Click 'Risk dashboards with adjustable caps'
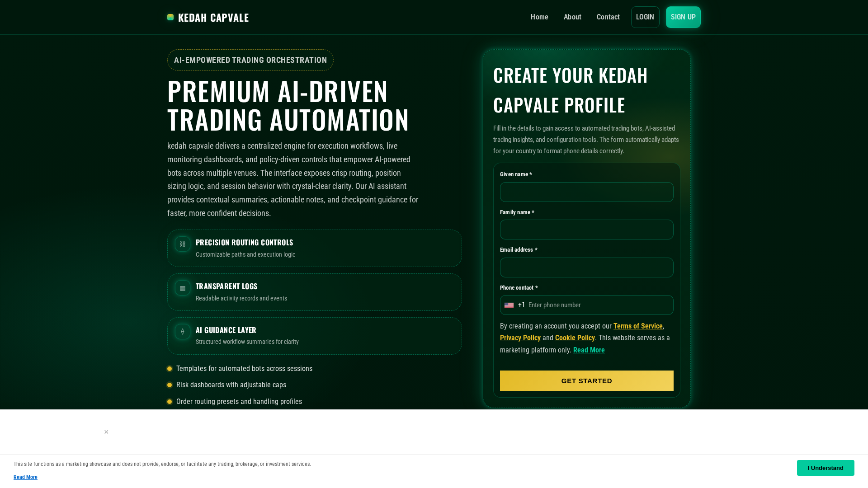Image resolution: width=868 pixels, height=488 pixels. click(x=231, y=385)
